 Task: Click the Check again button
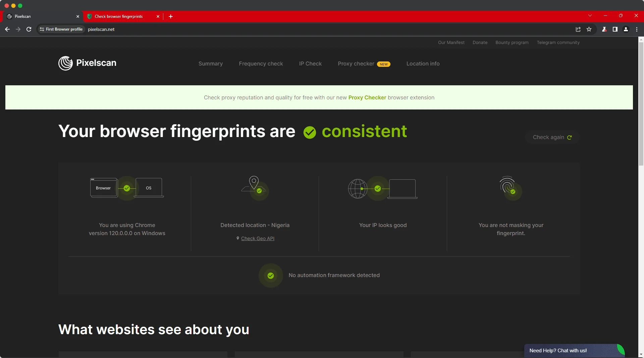552,137
